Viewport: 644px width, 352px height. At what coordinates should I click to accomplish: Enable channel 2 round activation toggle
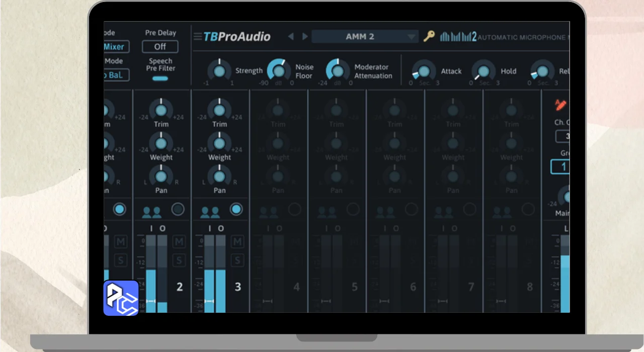pyautogui.click(x=178, y=209)
